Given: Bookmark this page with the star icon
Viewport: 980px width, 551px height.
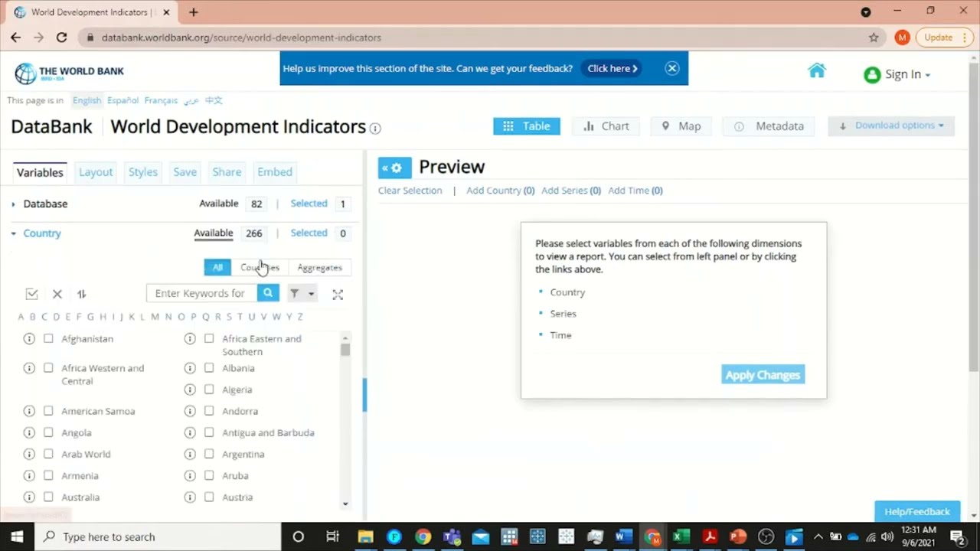Looking at the screenshot, I should (874, 37).
